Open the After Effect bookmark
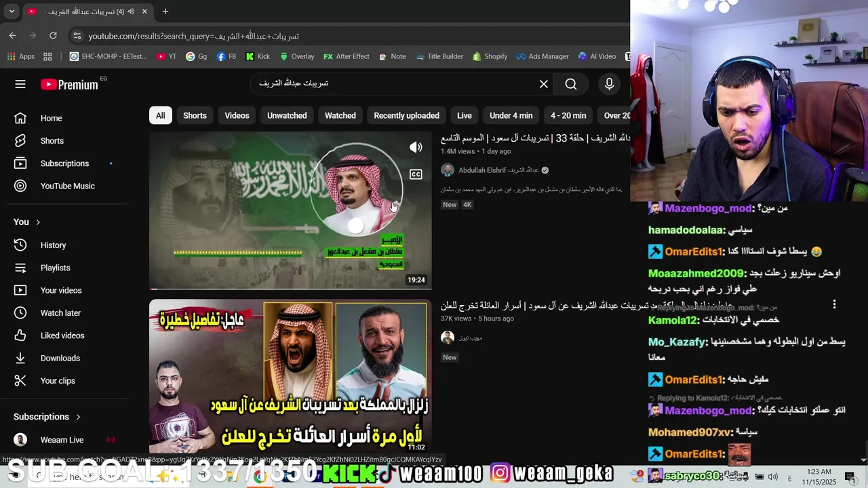Viewport: 868px width, 488px height. tap(347, 56)
